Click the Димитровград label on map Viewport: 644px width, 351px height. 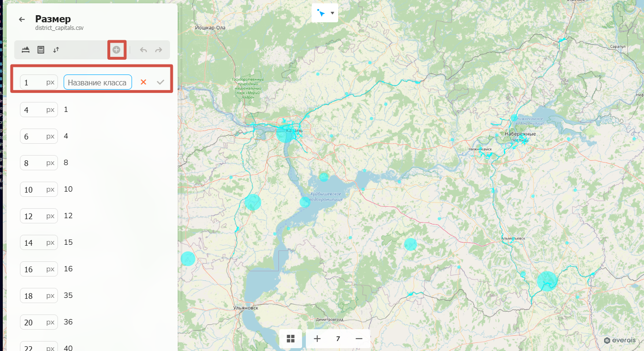[329, 320]
